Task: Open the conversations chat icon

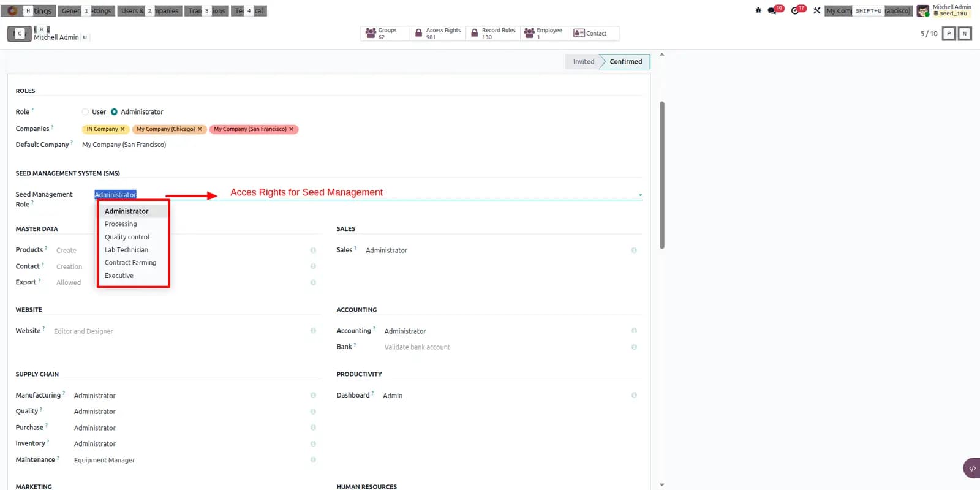Action: (772, 10)
